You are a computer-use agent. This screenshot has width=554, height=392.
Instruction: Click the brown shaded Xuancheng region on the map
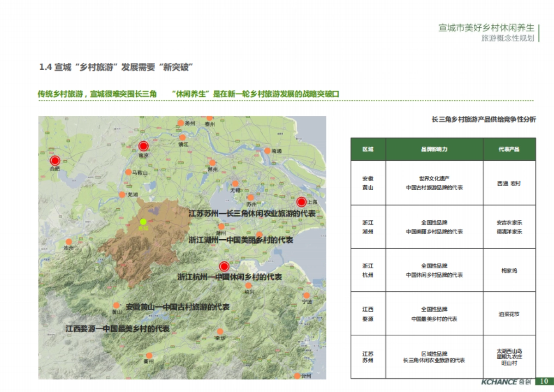pos(148,245)
